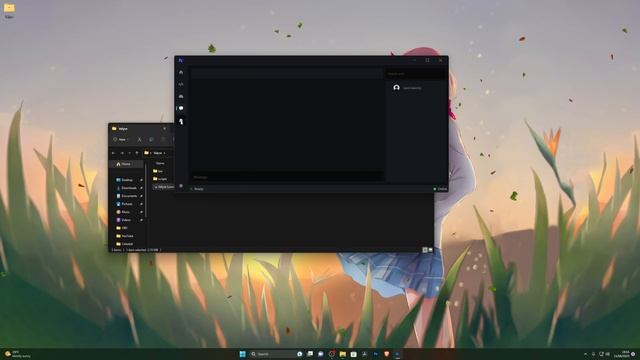Click the Online status indicator

point(440,189)
